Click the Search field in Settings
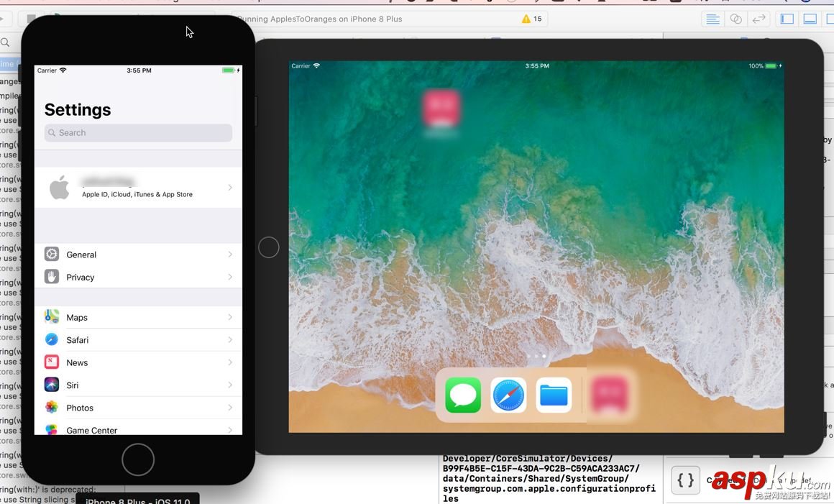This screenshot has height=504, width=834. click(137, 132)
